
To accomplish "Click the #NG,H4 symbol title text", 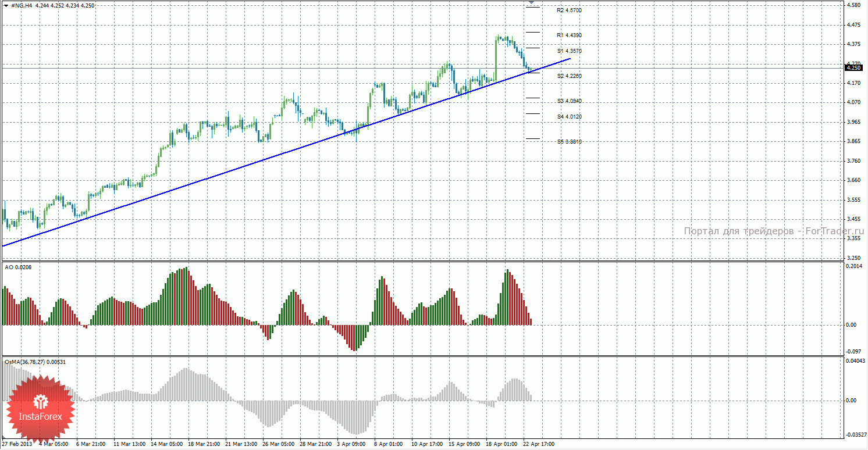I will click(x=22, y=5).
